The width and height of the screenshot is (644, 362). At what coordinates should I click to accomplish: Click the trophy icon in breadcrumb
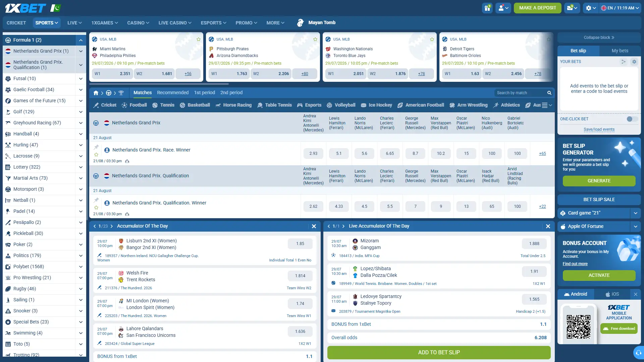click(121, 93)
